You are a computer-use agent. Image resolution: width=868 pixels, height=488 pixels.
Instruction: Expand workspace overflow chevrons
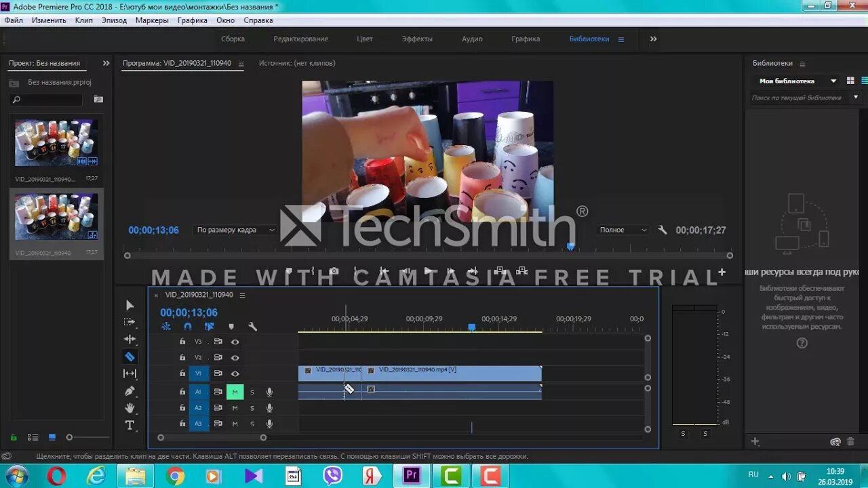pyautogui.click(x=653, y=39)
